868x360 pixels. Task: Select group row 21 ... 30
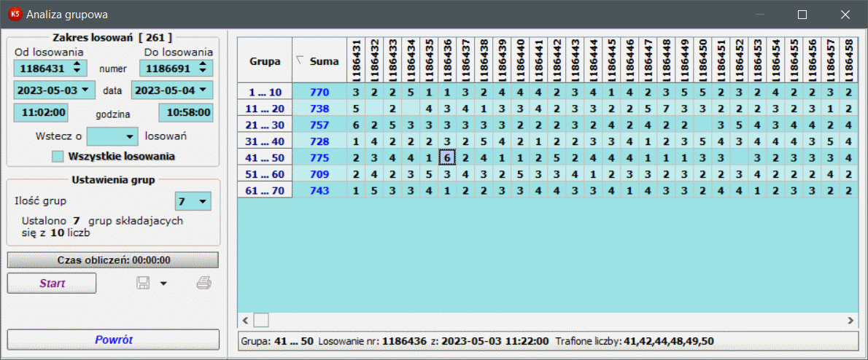[x=266, y=125]
